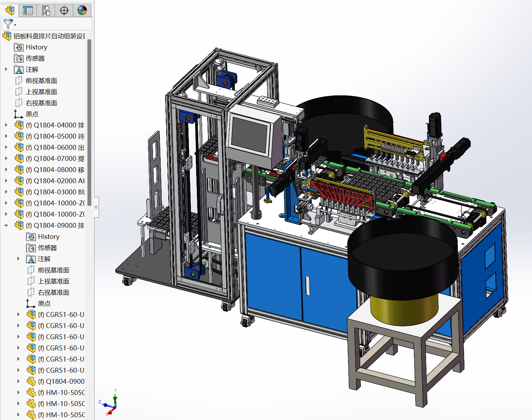The height and width of the screenshot is (420, 532).
Task: Select the top-level History folder icon
Action: point(19,47)
